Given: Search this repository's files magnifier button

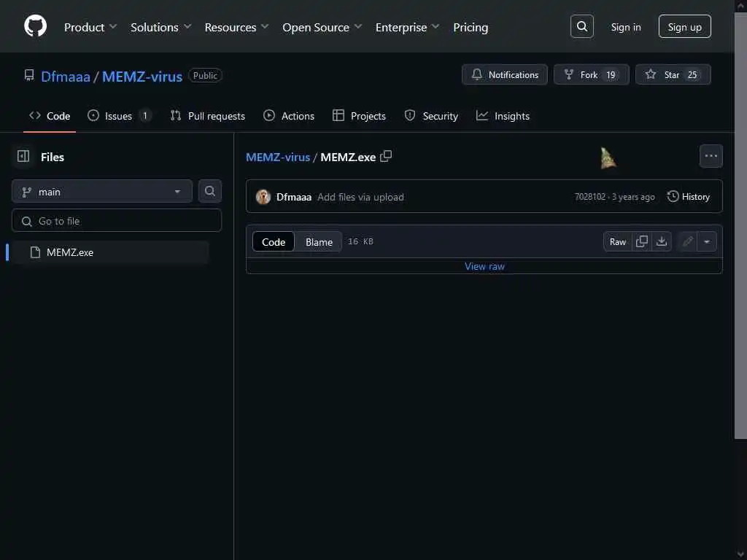Looking at the screenshot, I should pos(209,192).
